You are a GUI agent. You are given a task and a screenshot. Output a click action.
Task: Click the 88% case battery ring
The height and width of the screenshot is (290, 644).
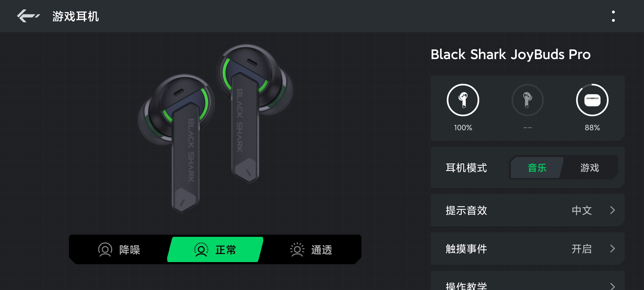[592, 100]
